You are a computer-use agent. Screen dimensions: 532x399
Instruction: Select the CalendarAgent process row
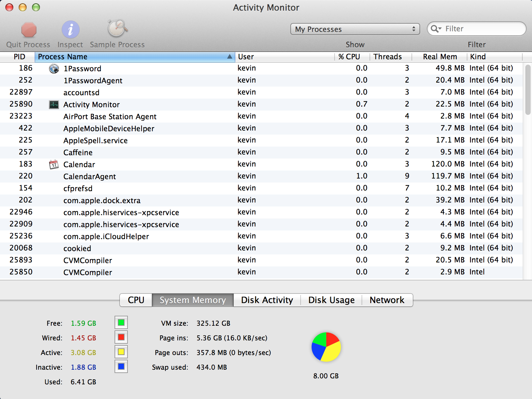point(261,177)
